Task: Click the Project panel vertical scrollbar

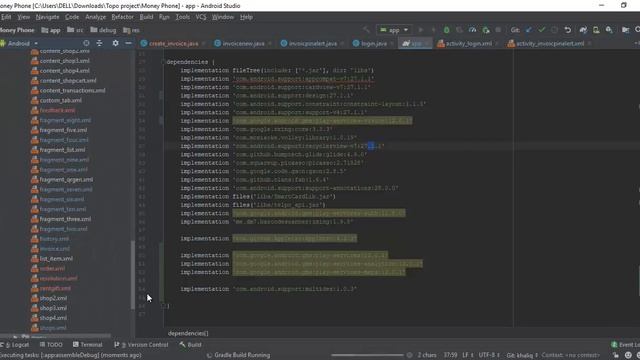Action: (x=133, y=274)
